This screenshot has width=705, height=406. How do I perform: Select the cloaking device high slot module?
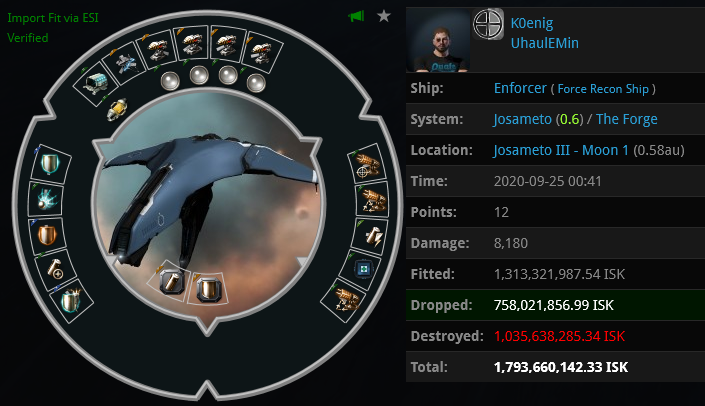click(126, 64)
